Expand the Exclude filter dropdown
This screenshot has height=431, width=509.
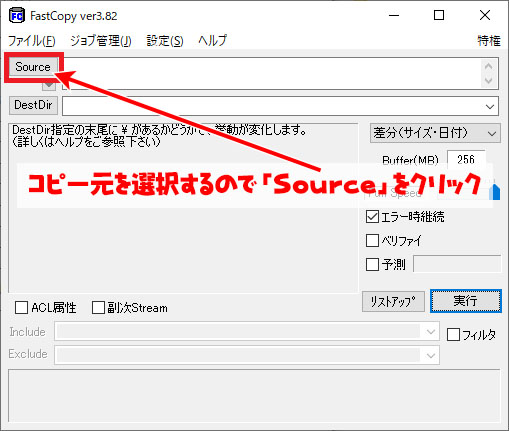tap(431, 355)
